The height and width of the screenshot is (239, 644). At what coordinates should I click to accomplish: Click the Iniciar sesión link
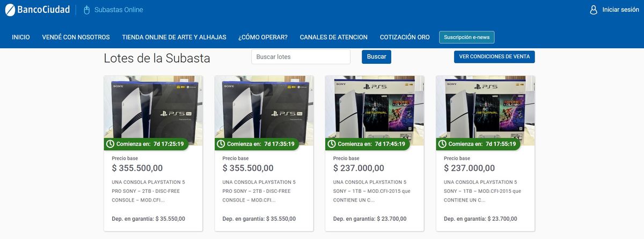click(620, 10)
